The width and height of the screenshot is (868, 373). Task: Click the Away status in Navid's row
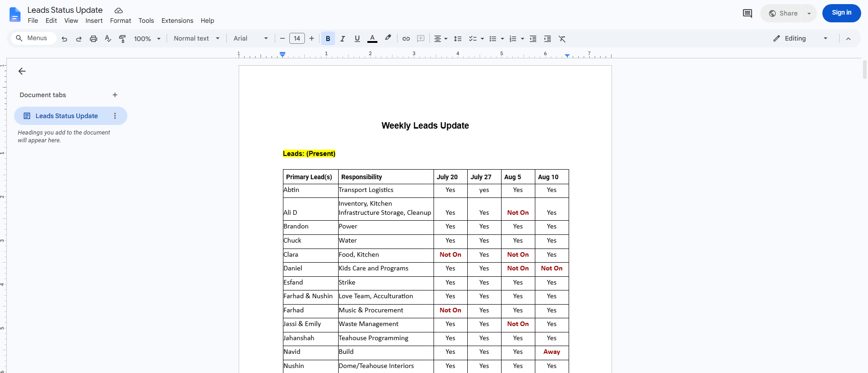click(552, 352)
